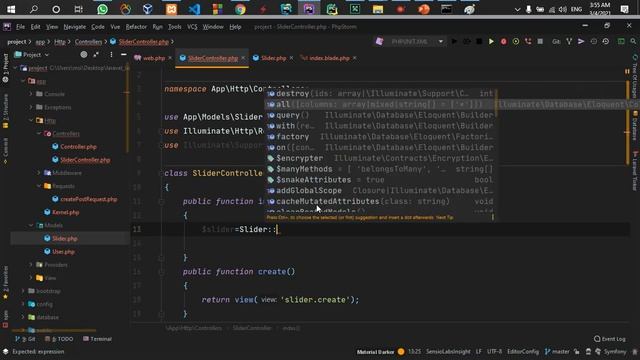Open User.php in the project tree
This screenshot has height=360, width=640.
63,252
